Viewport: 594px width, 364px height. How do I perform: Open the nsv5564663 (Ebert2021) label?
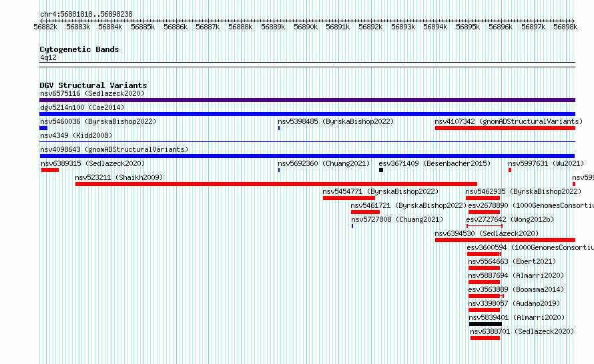[512, 261]
